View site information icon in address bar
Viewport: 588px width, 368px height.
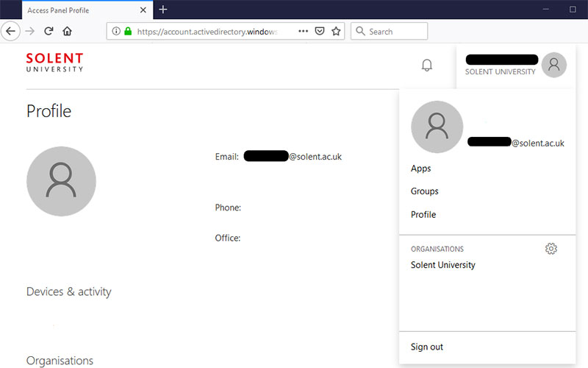[116, 31]
